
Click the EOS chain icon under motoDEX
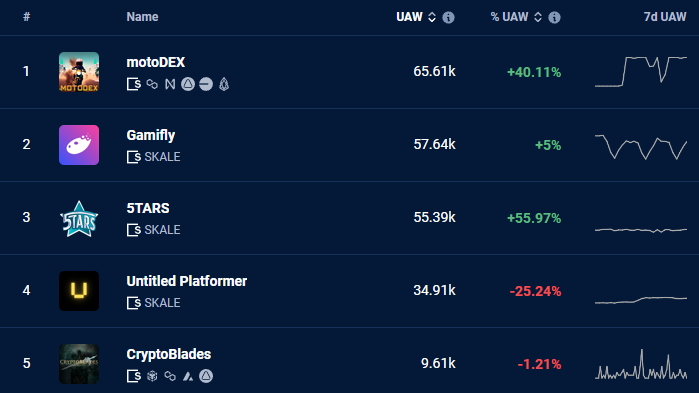click(224, 84)
